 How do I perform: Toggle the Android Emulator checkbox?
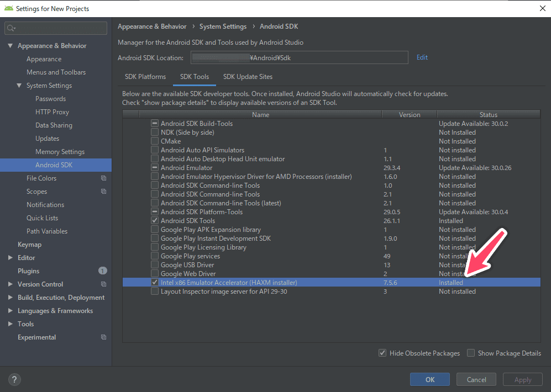pyautogui.click(x=155, y=168)
